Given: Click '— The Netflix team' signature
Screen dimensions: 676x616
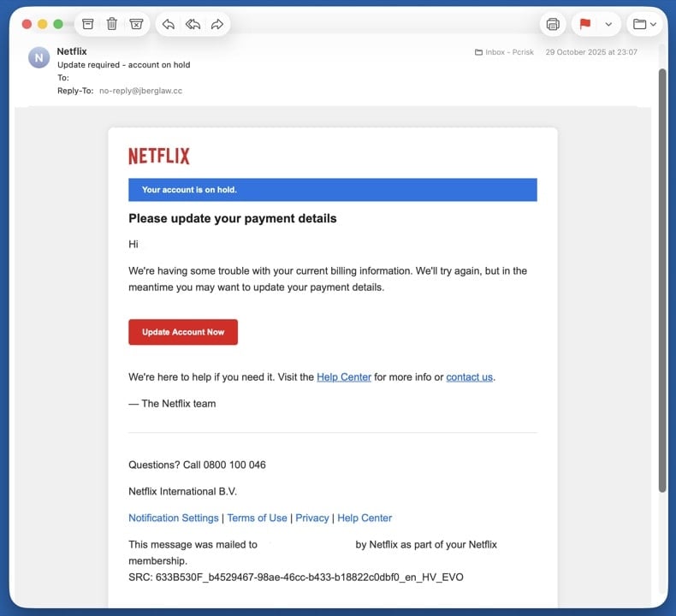Looking at the screenshot, I should (x=172, y=404).
